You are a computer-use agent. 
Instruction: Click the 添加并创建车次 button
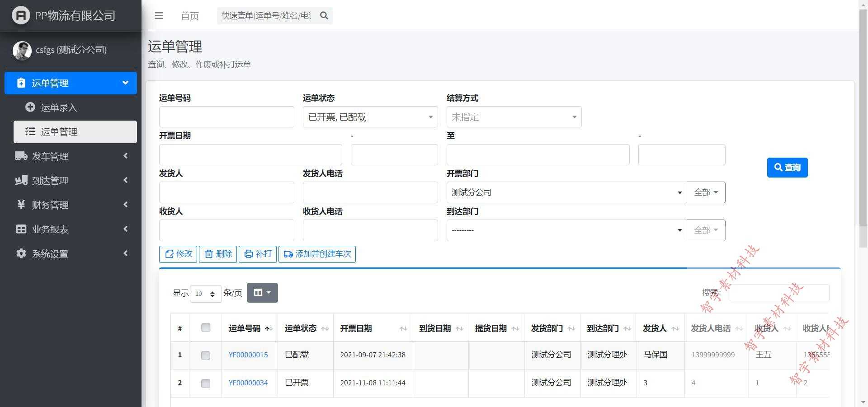click(x=317, y=254)
